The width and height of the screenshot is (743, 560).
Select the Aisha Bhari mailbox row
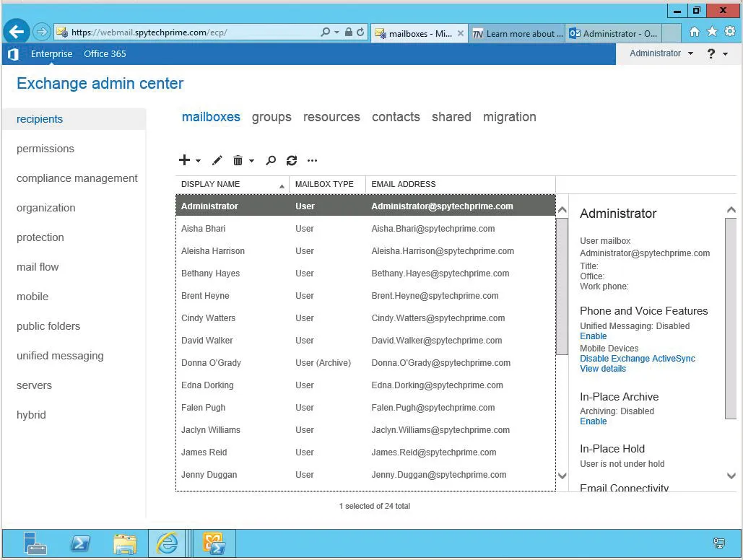[365, 229]
